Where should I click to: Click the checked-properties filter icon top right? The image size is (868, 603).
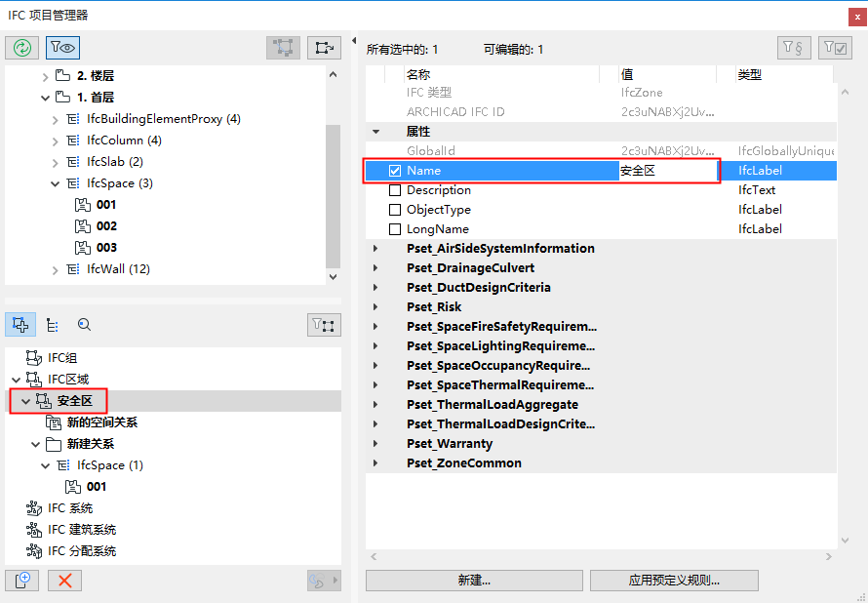[x=835, y=47]
